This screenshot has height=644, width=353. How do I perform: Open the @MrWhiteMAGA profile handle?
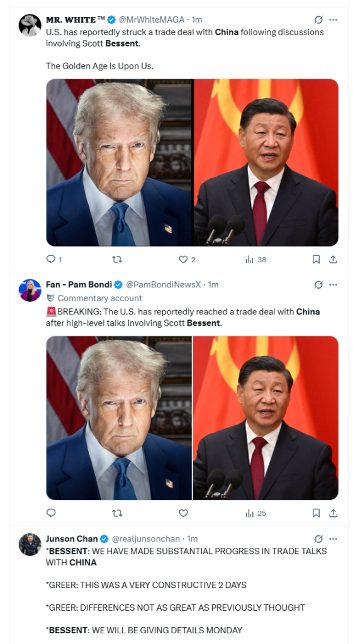152,19
